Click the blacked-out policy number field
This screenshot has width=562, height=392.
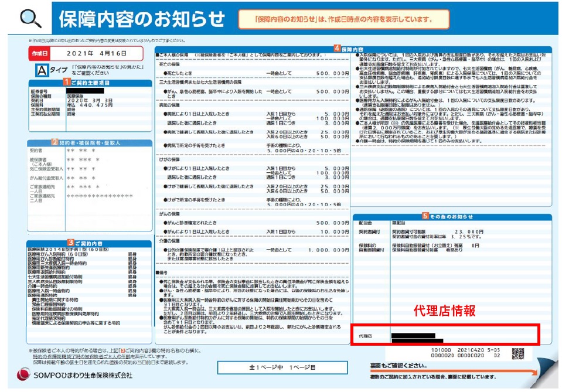tap(86, 91)
